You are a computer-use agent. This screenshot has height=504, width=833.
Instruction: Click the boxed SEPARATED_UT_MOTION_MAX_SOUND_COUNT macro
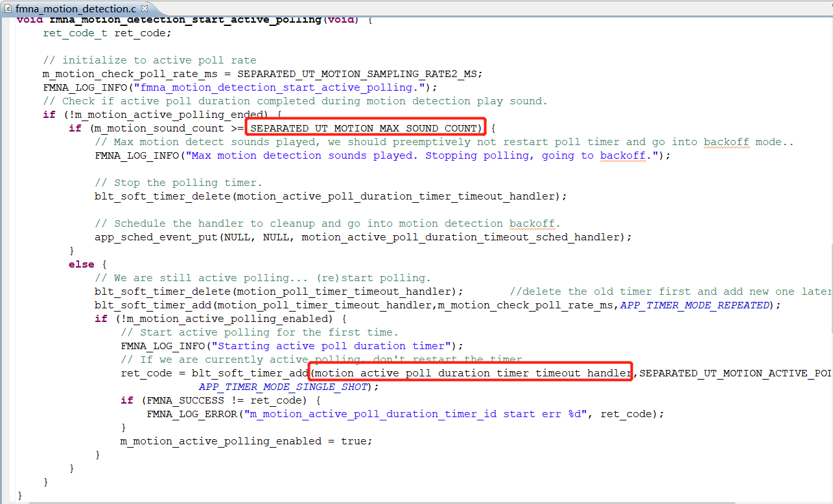[364, 128]
